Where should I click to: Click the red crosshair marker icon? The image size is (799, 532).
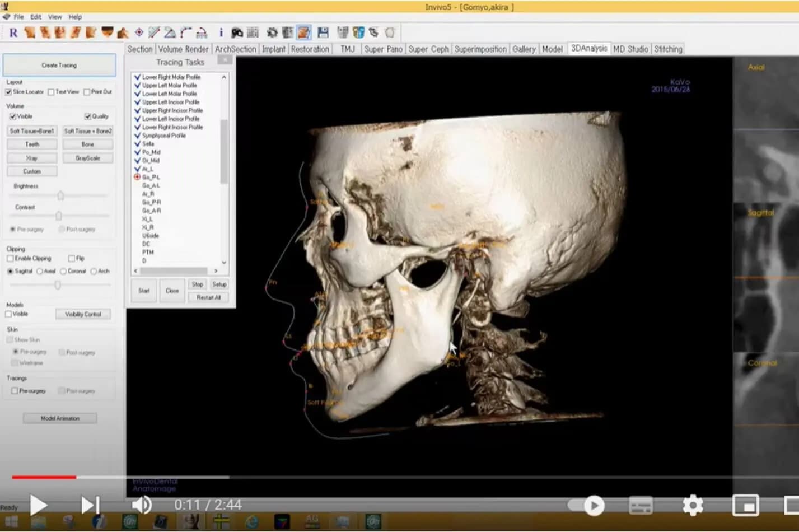pyautogui.click(x=139, y=32)
